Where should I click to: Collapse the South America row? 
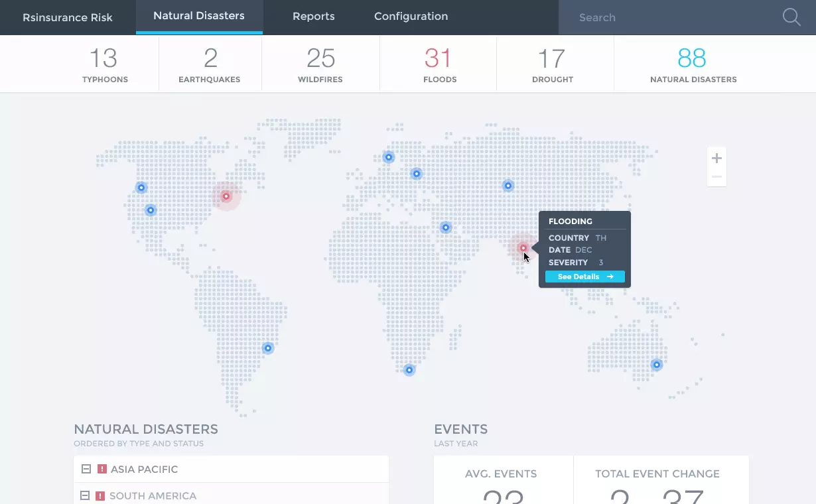click(x=84, y=495)
